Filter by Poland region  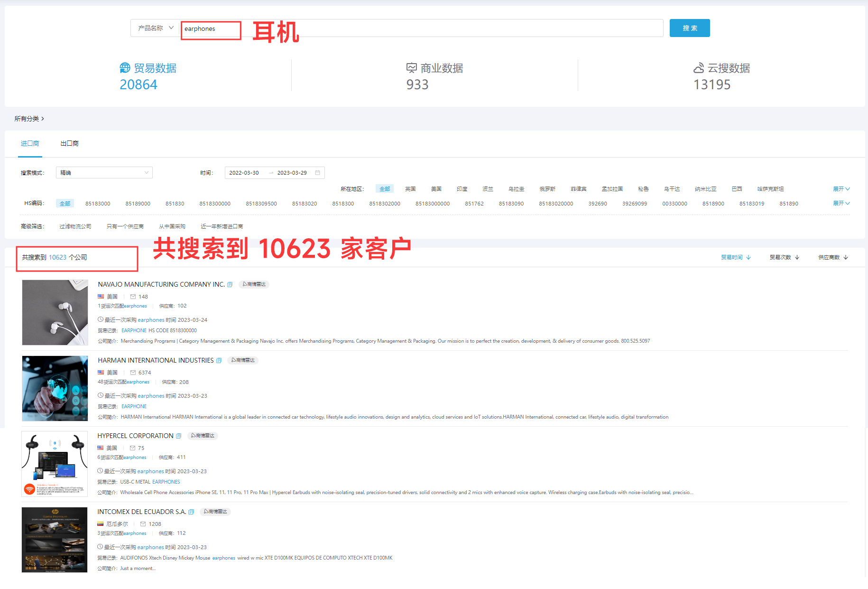tap(488, 189)
